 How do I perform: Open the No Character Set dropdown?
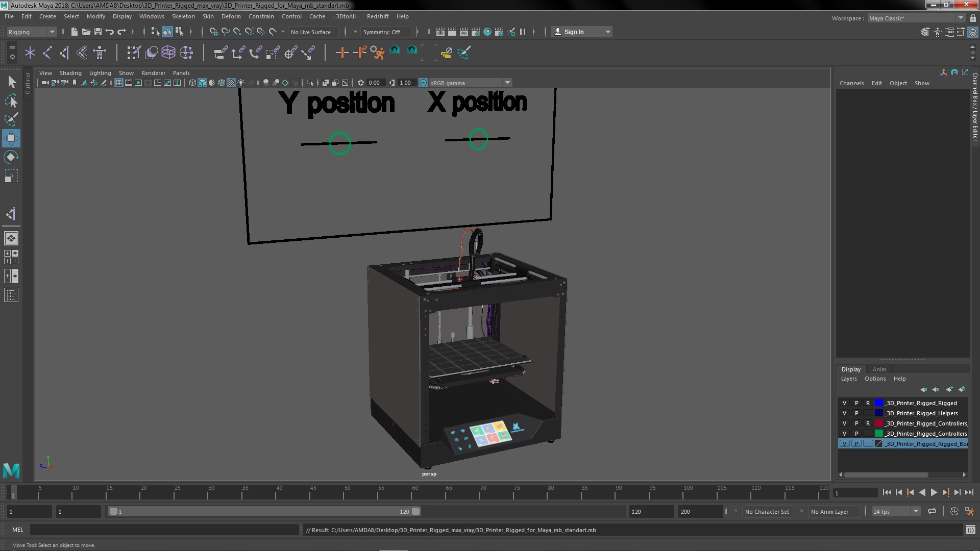pos(767,512)
